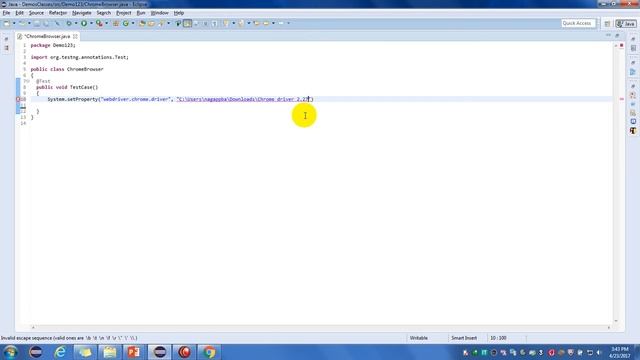The height and width of the screenshot is (360, 640).
Task: Click the Open Task toolbar icon
Action: tap(151, 23)
